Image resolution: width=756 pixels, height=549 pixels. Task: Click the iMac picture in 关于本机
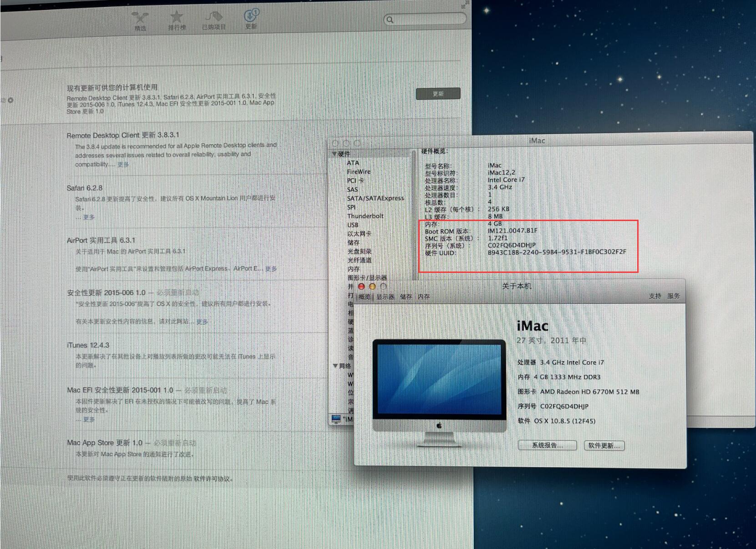[439, 393]
